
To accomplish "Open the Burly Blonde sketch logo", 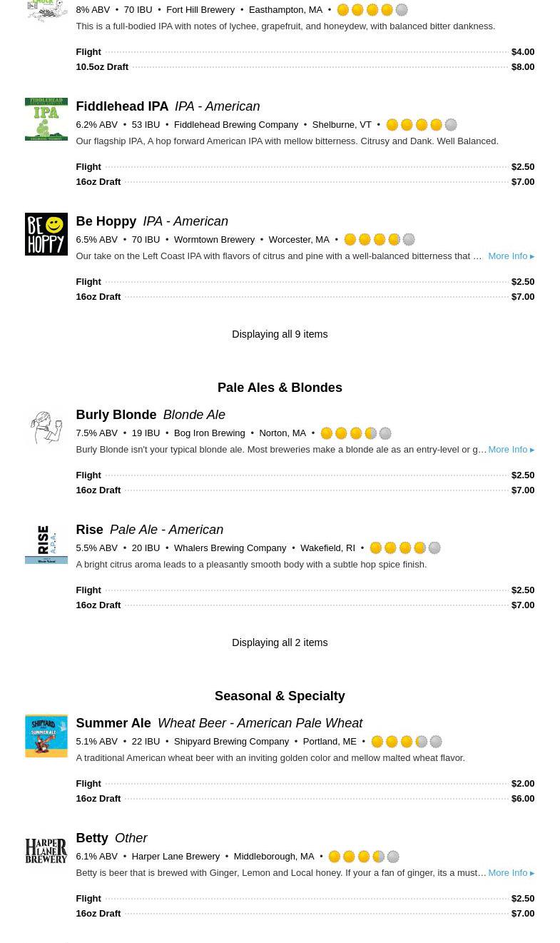I will coord(46,428).
